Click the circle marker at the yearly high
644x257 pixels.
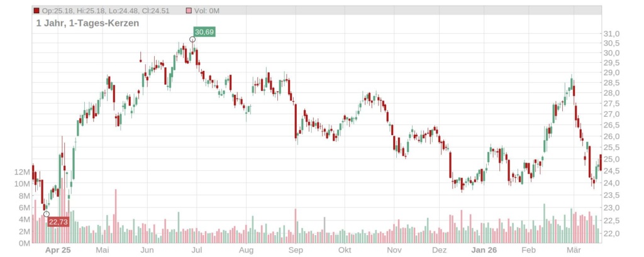coord(192,40)
